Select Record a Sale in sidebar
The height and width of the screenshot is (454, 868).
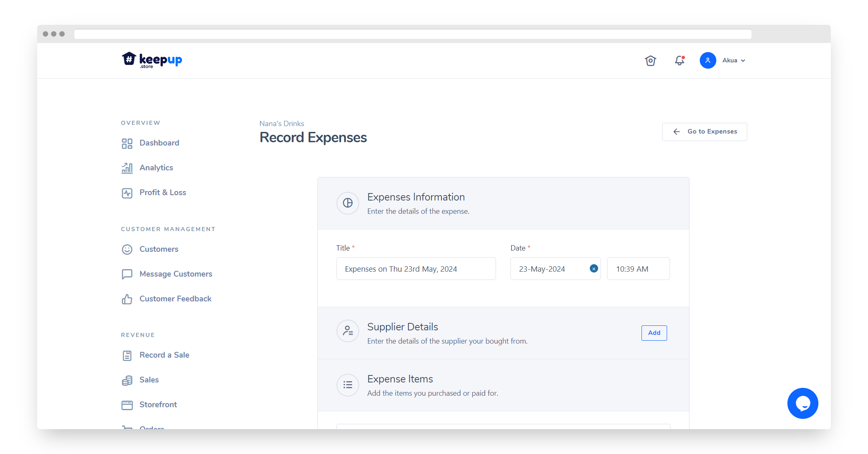click(x=164, y=355)
